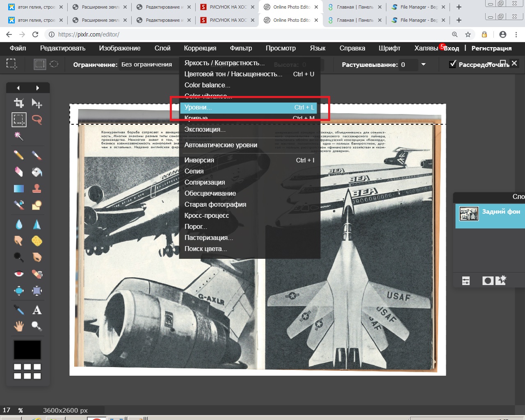Open the Слой menu
This screenshot has width=525, height=420.
(x=162, y=48)
